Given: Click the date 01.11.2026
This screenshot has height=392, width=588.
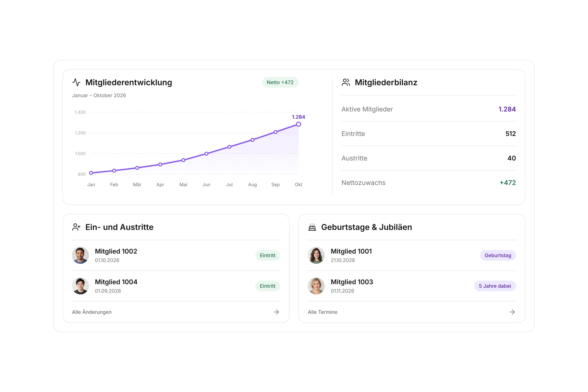Looking at the screenshot, I should coord(342,291).
